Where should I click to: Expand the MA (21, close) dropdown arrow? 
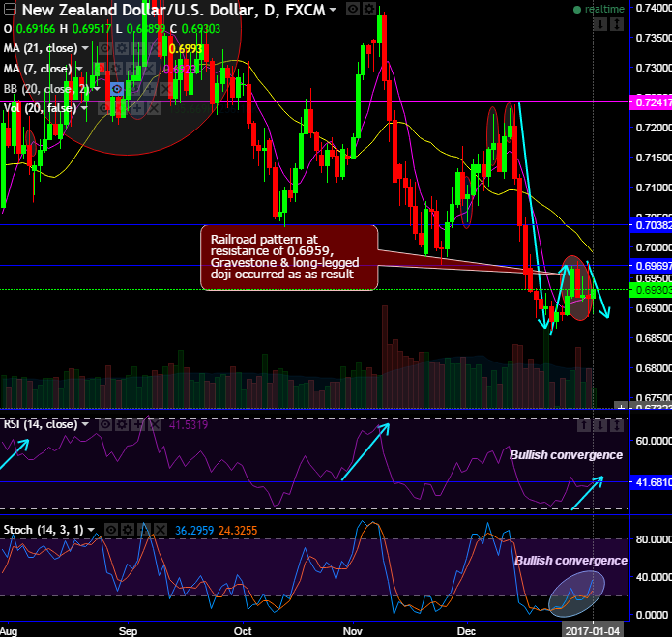85,48
